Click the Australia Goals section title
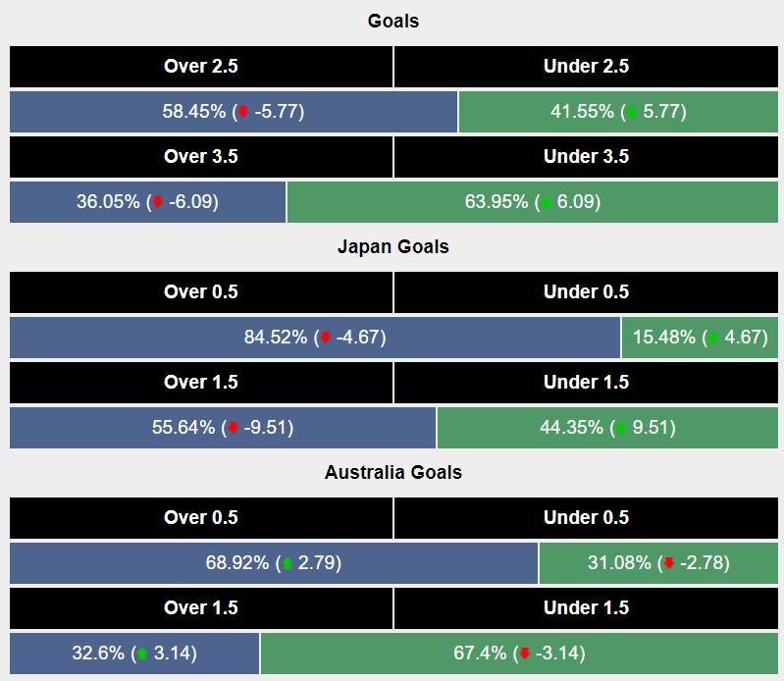The height and width of the screenshot is (681, 784). pos(392,473)
